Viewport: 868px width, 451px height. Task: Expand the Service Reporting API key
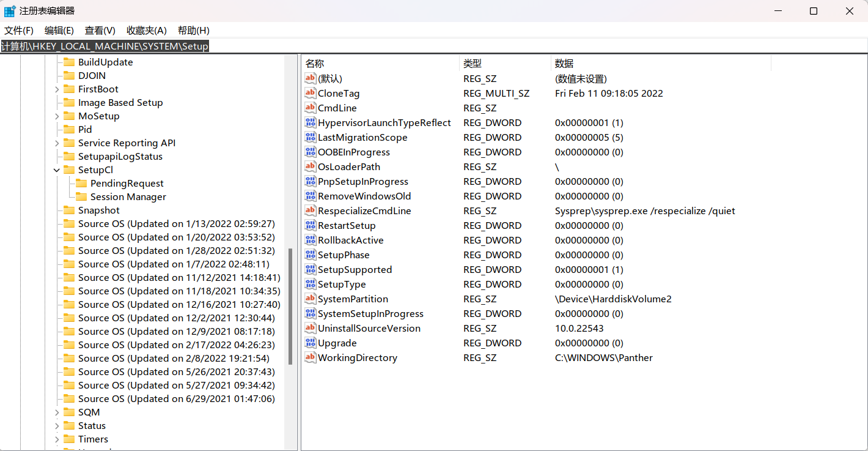click(x=57, y=143)
